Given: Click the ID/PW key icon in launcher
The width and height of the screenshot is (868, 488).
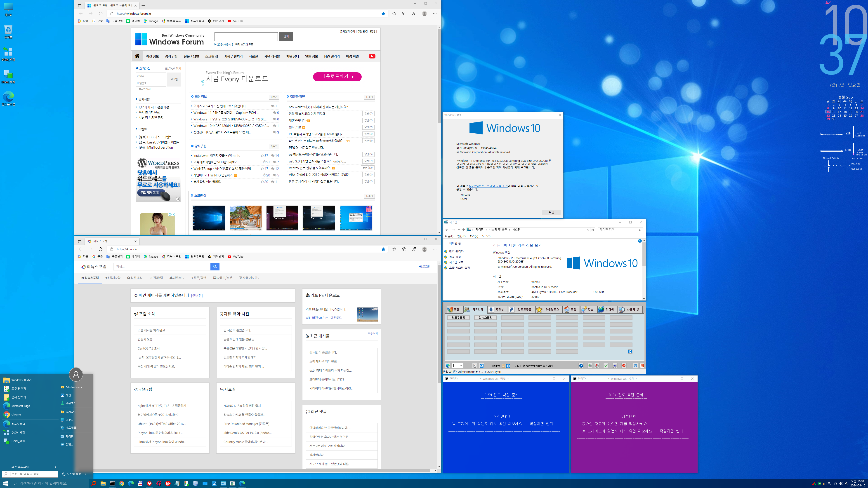Looking at the screenshot, I should [x=504, y=366].
